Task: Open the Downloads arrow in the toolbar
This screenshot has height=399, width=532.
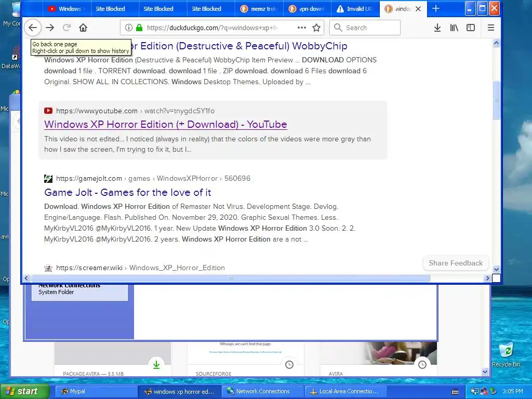Action: [437, 28]
